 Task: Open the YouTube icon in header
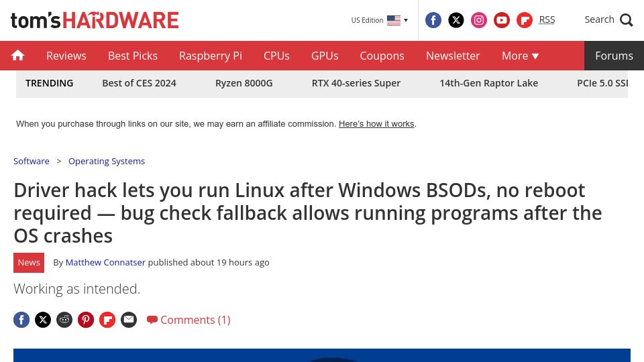(502, 20)
